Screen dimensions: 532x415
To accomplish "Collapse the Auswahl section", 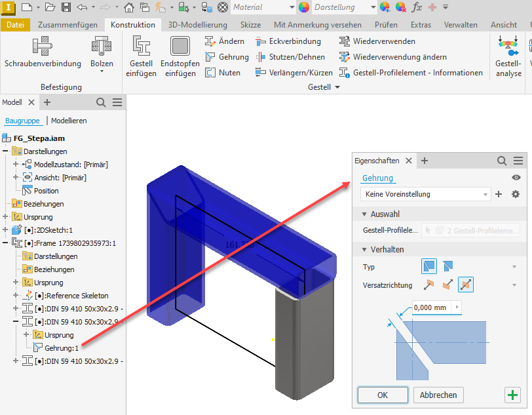I will 364,214.
